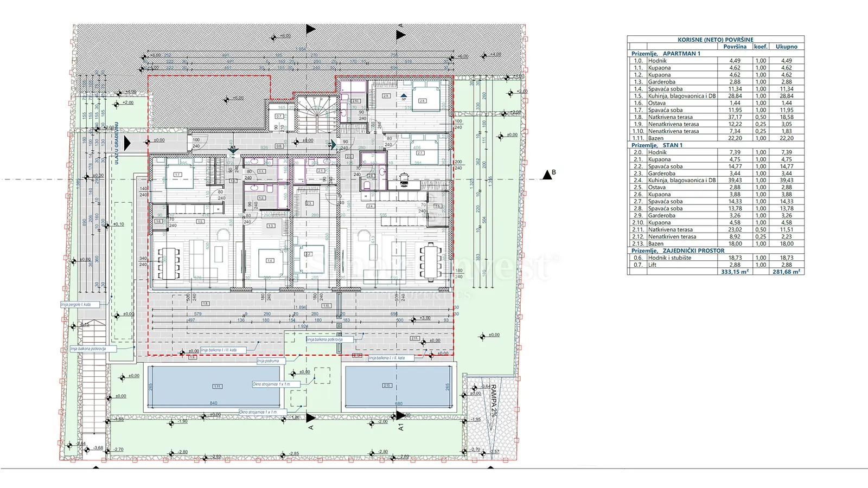
Task: Click 'Lift' in row 0.7.
Action: tap(652, 265)
